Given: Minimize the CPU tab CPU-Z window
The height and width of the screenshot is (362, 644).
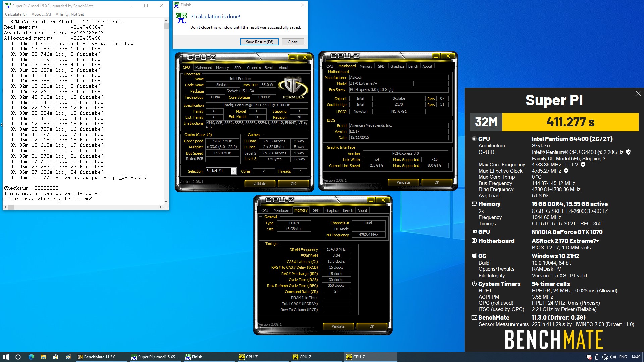Looking at the screenshot, I should [292, 57].
